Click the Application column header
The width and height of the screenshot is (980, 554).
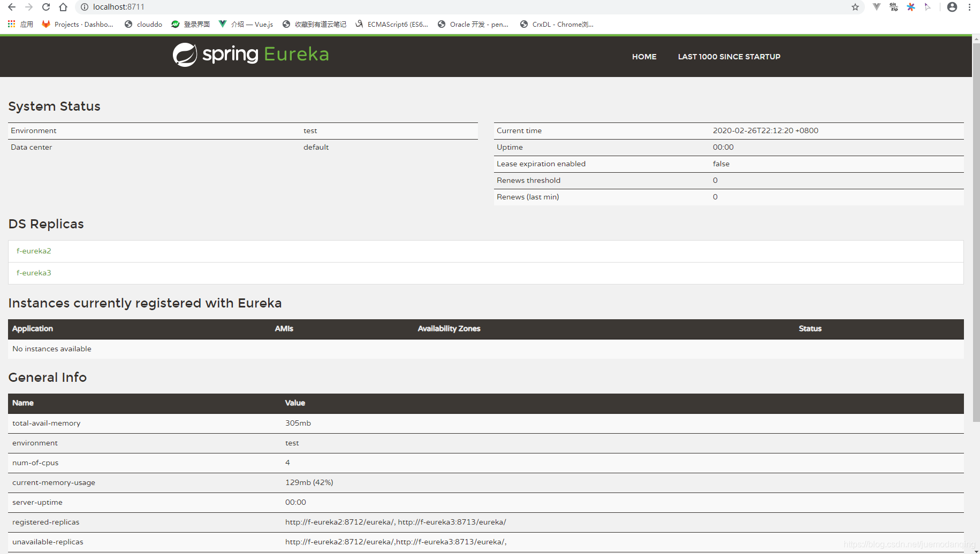tap(33, 328)
